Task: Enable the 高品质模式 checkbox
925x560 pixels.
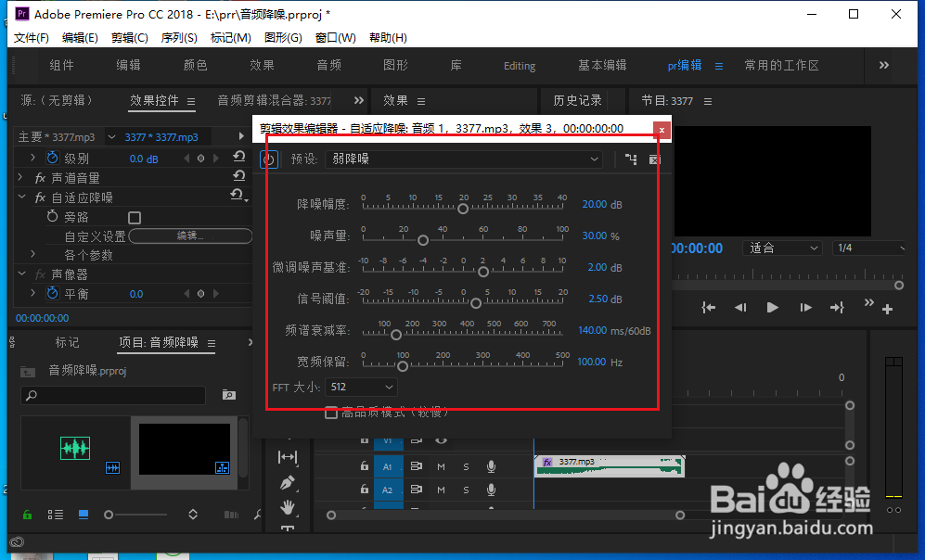Action: [x=331, y=413]
